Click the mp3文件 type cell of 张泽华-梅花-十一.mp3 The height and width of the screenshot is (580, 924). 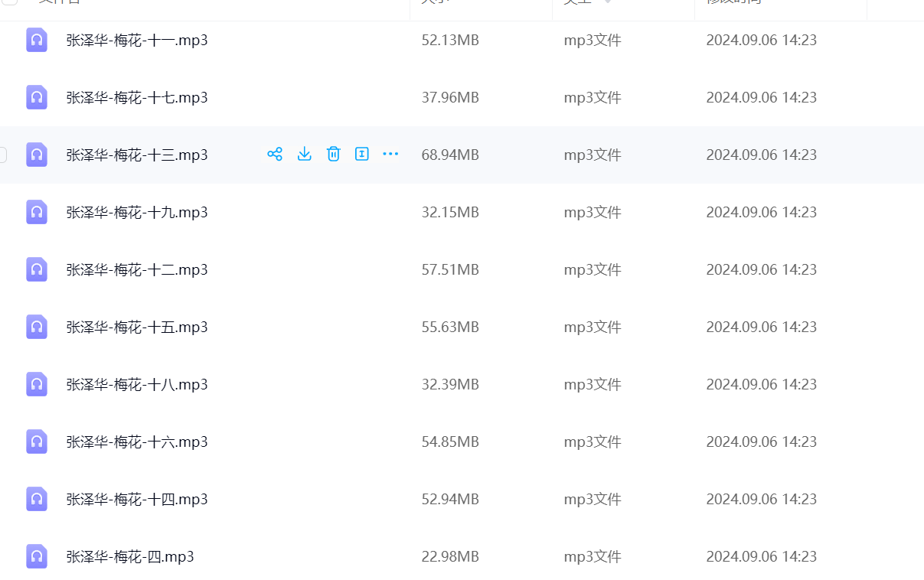593,40
